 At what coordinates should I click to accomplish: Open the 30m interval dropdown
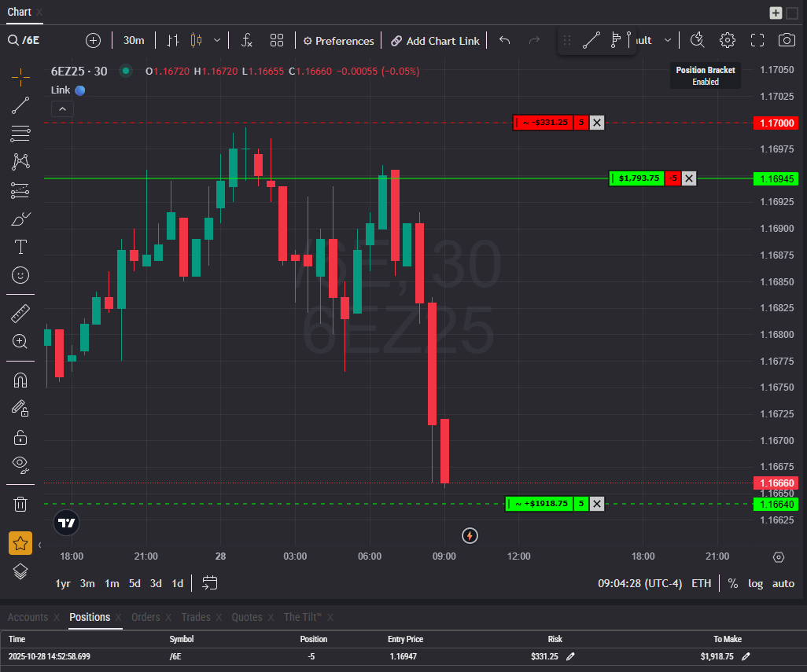[x=134, y=40]
